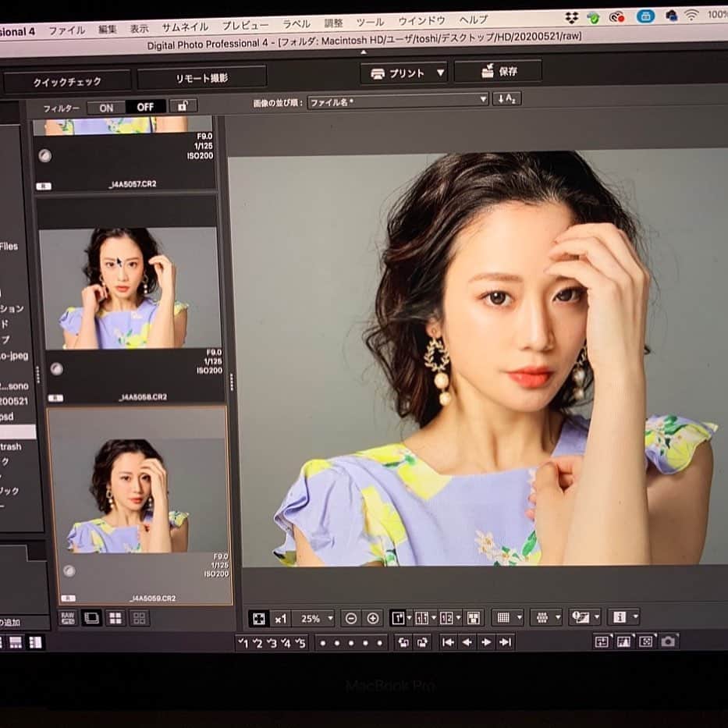Apply check mark 1 to image
728x728 pixels.
243,643
